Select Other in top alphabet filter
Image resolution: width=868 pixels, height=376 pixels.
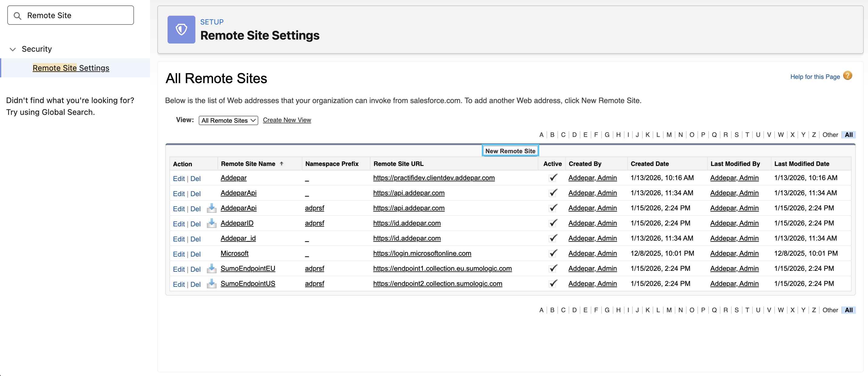click(x=830, y=135)
